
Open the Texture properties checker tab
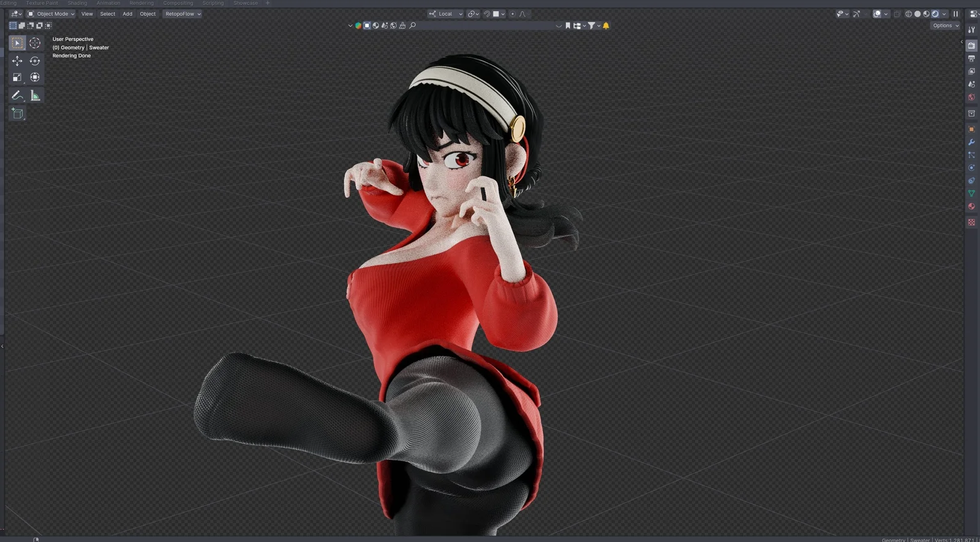[x=971, y=222]
